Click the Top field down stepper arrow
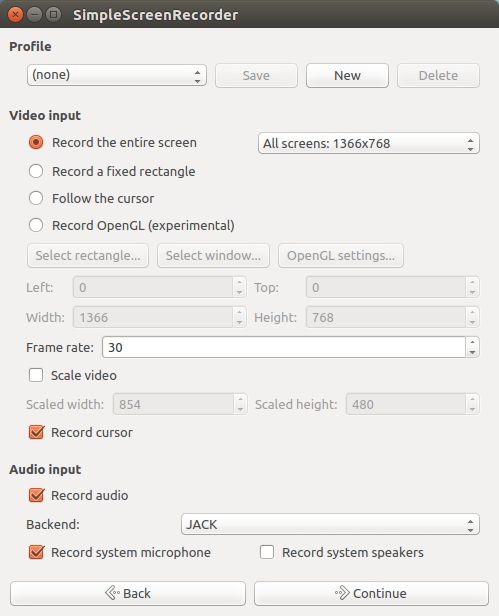The image size is (499, 616). 472,292
